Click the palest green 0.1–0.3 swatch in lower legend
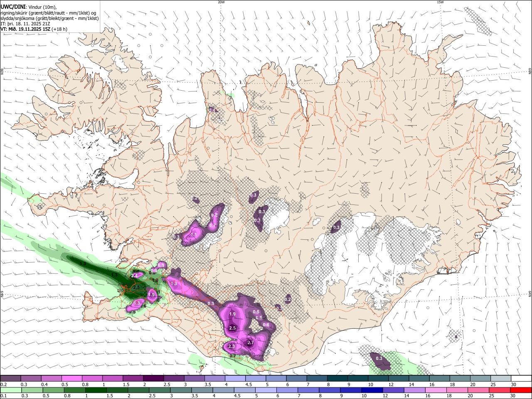 10,390
